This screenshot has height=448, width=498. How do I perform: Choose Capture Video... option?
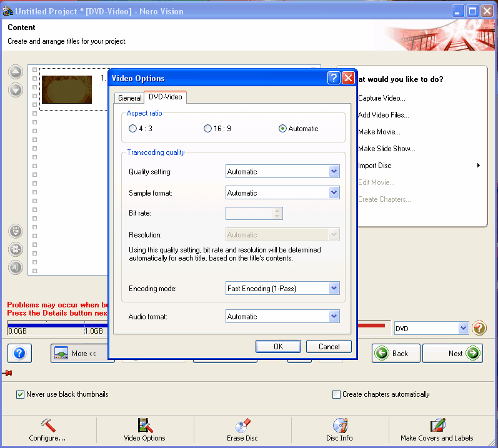pyautogui.click(x=382, y=98)
